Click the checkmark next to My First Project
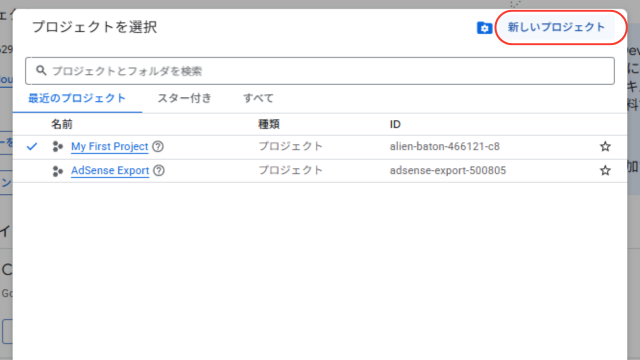Viewport: 640px width, 360px height. (32, 147)
